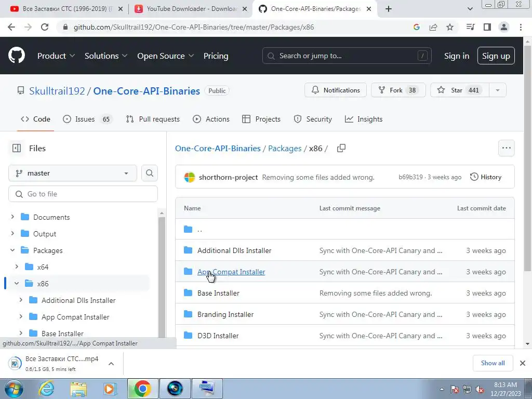The width and height of the screenshot is (532, 399).
Task: Show hidden tray icons arrow
Action: click(x=442, y=389)
